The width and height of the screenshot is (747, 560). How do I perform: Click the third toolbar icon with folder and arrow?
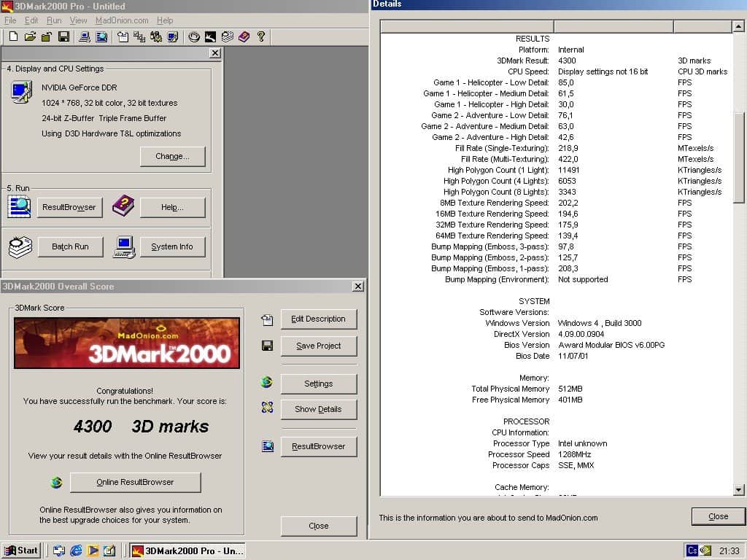[x=47, y=36]
